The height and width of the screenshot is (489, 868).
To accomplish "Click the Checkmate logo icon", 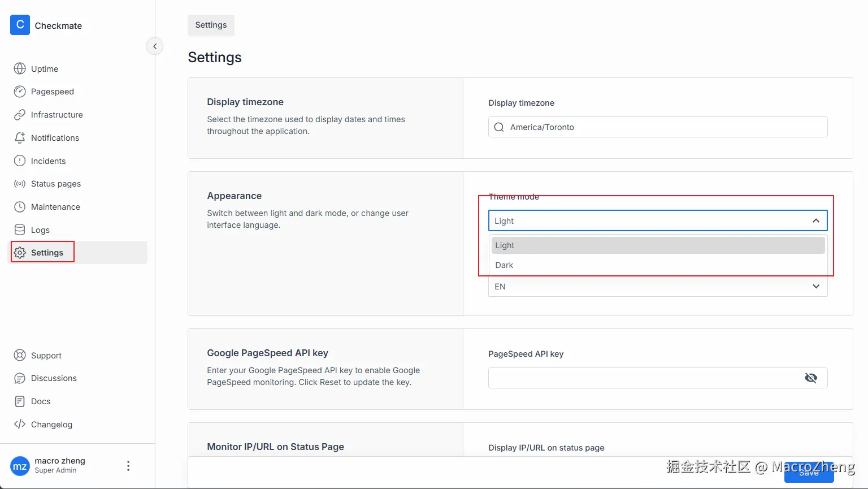I will coord(20,25).
